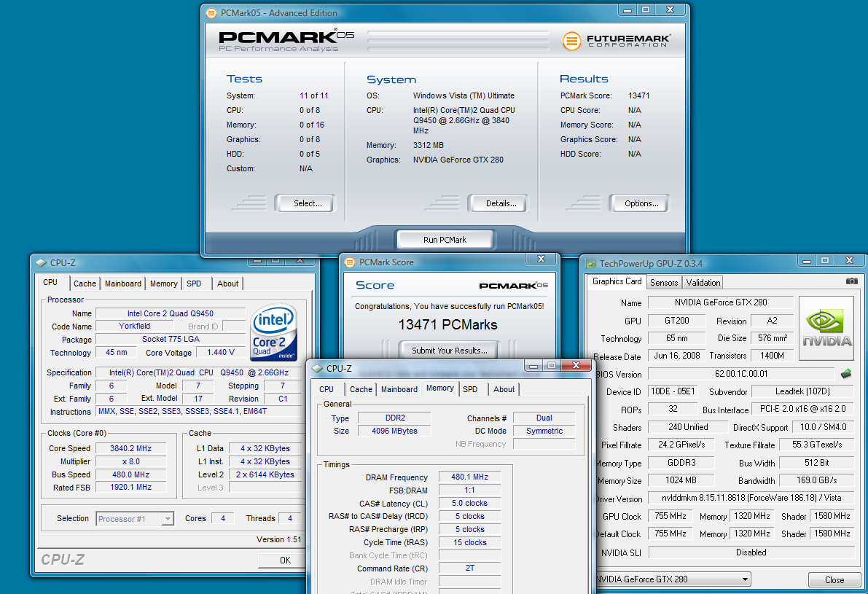Image resolution: width=868 pixels, height=594 pixels.
Task: Click the PCMark05 title bar icon
Action: click(211, 12)
